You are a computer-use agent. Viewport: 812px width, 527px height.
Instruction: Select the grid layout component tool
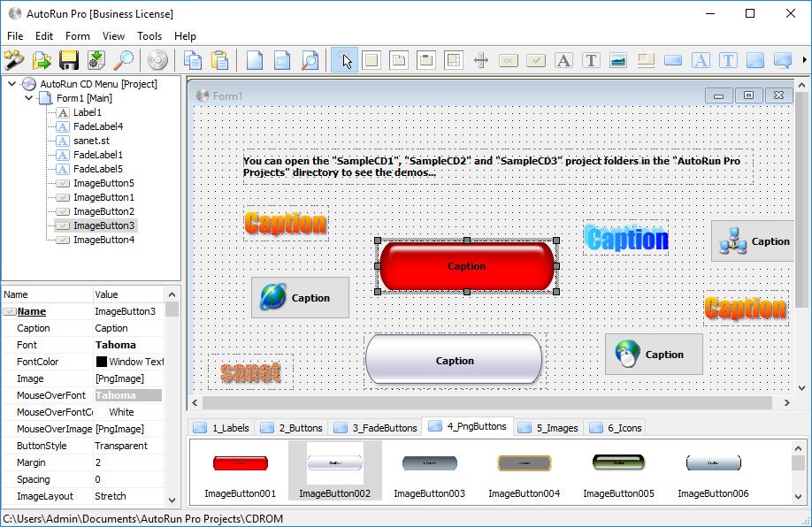[454, 60]
